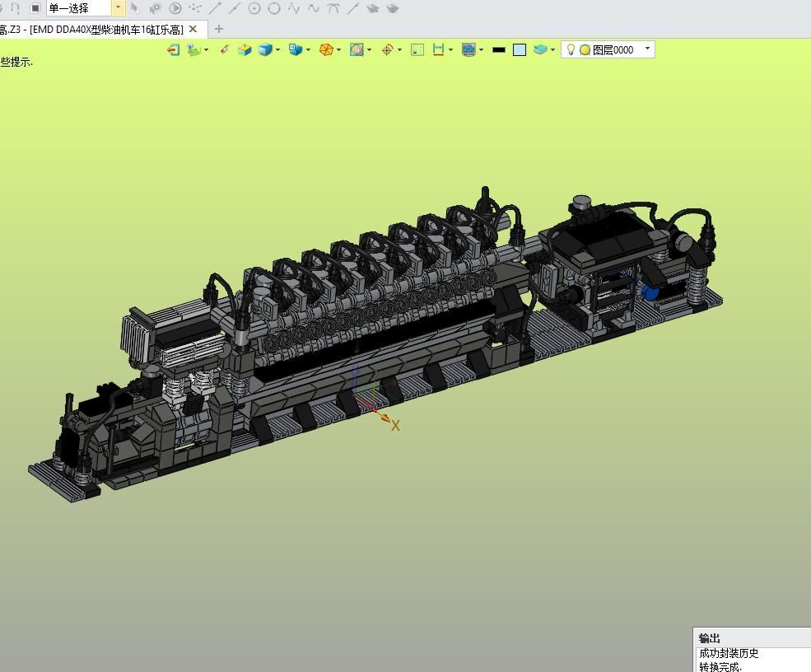Viewport: 811px width, 672px height.
Task: Click the black color swatch
Action: [499, 50]
